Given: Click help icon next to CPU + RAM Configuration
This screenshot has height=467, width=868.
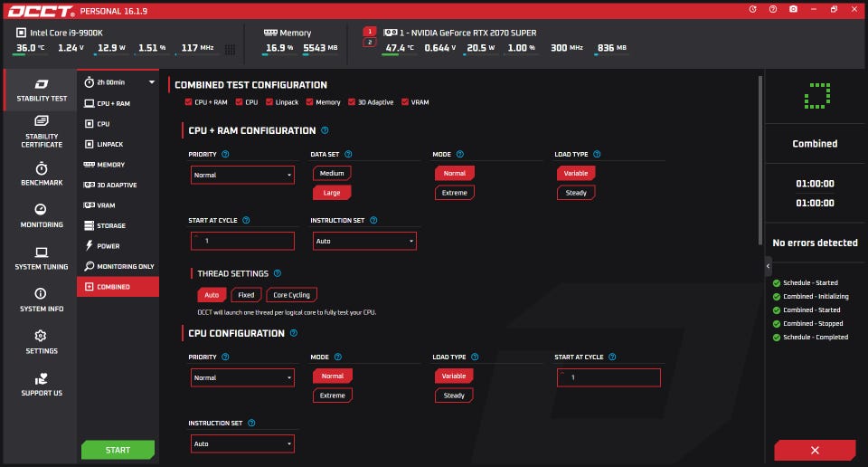Looking at the screenshot, I should click(x=325, y=130).
